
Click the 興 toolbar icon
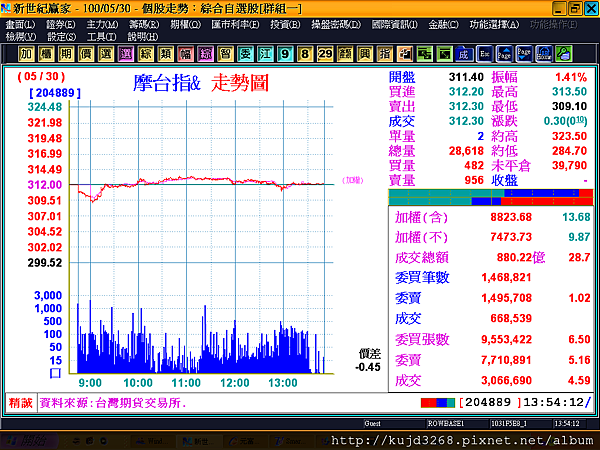365,54
